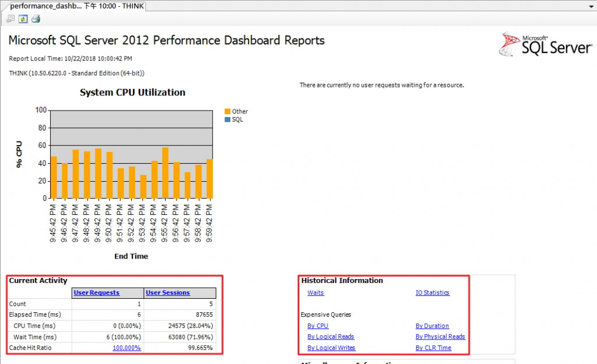
Task: View expensive queries By Logical Reads
Action: point(331,337)
